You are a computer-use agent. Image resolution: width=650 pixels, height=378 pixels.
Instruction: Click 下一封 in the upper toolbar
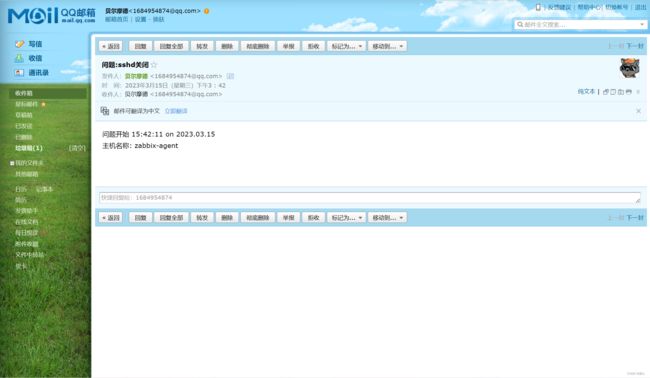[635, 46]
